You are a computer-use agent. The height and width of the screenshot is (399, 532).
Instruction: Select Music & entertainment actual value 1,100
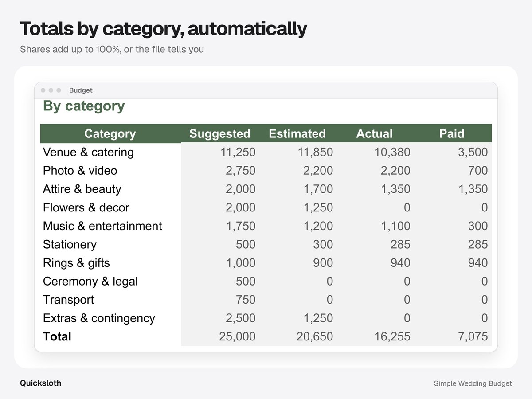tap(395, 226)
